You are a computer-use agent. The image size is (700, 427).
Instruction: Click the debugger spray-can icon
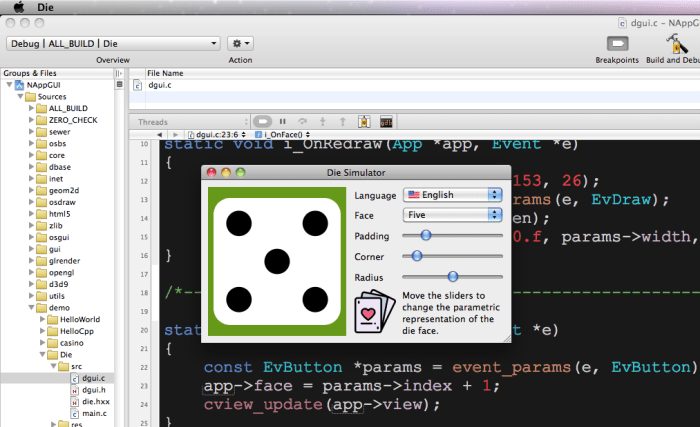coord(363,121)
